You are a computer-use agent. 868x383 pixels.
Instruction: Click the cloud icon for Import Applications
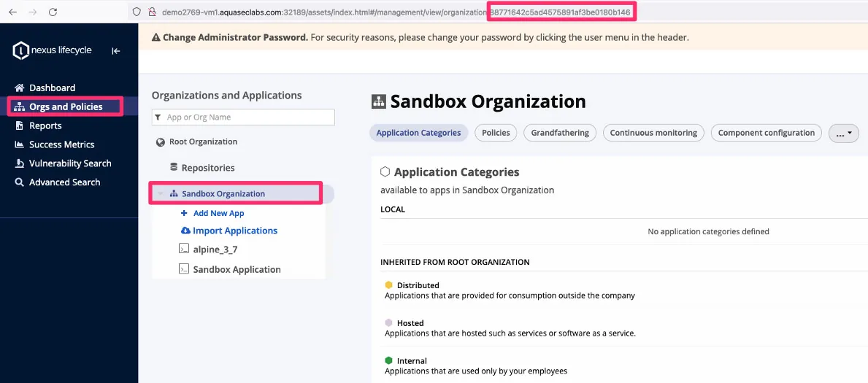click(186, 231)
